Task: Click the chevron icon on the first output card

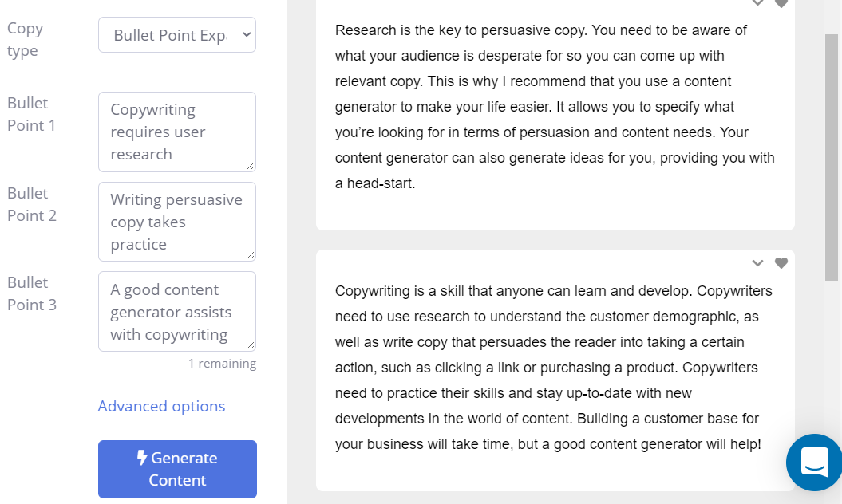Action: (757, 3)
